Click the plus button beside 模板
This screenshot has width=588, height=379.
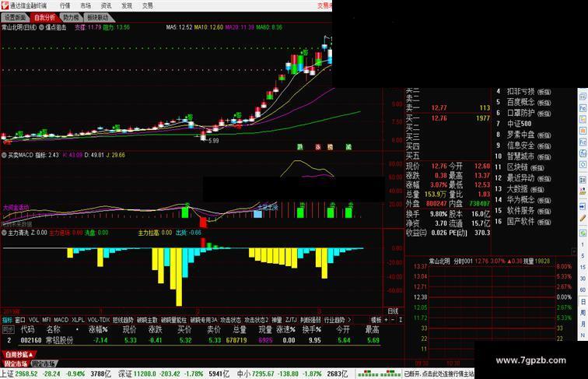(387, 320)
